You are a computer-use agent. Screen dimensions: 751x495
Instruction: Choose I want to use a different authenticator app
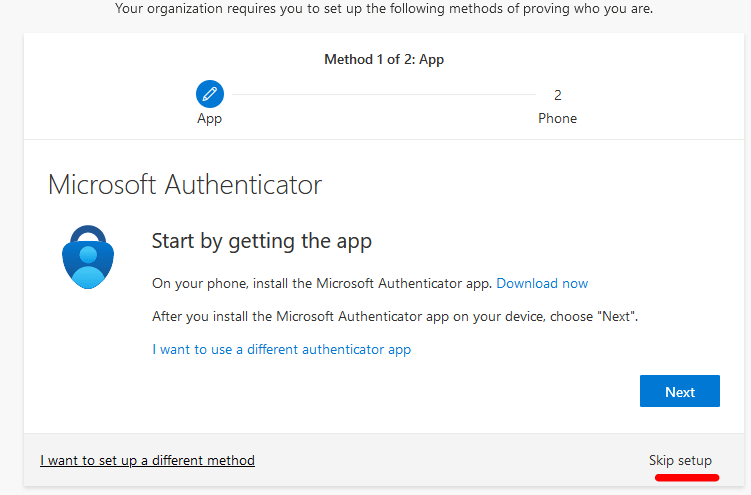281,349
